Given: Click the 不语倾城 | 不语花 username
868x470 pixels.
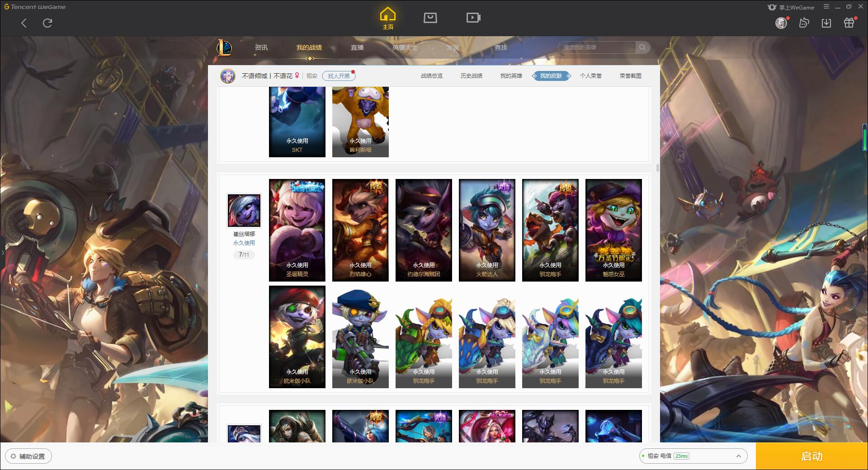Looking at the screenshot, I should (x=267, y=76).
